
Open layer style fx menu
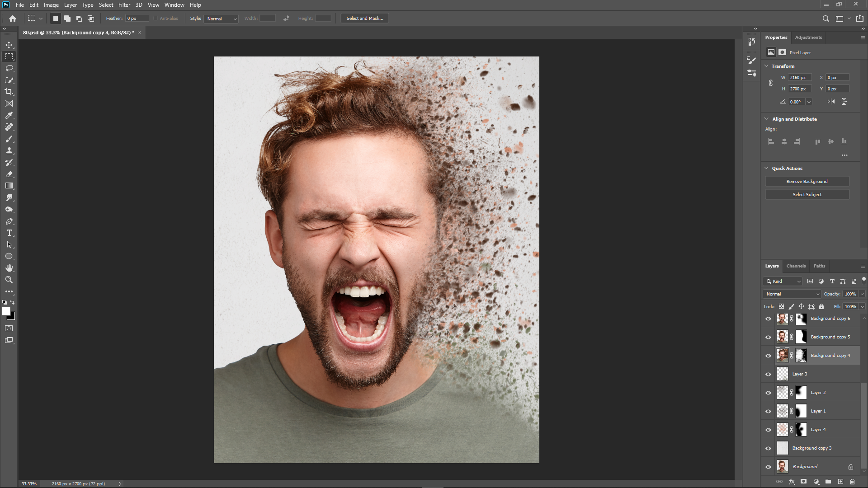coord(792,482)
